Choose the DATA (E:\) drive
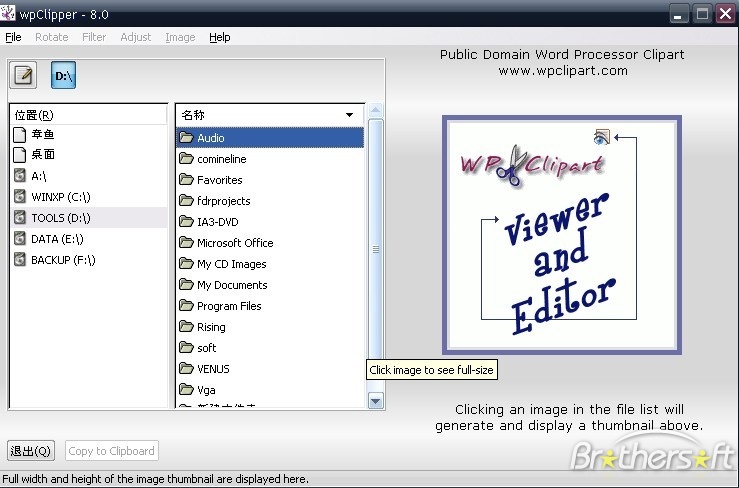The width and height of the screenshot is (739, 488). [57, 239]
